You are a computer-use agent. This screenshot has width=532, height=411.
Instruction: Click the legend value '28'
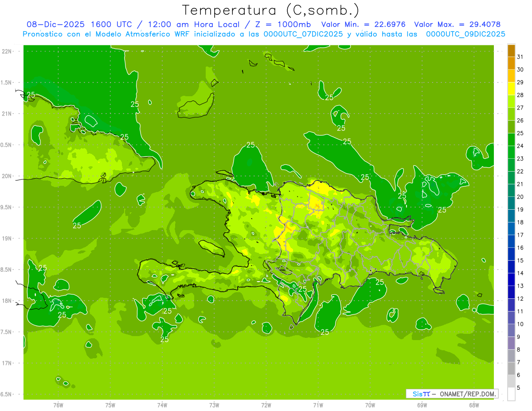(520, 95)
